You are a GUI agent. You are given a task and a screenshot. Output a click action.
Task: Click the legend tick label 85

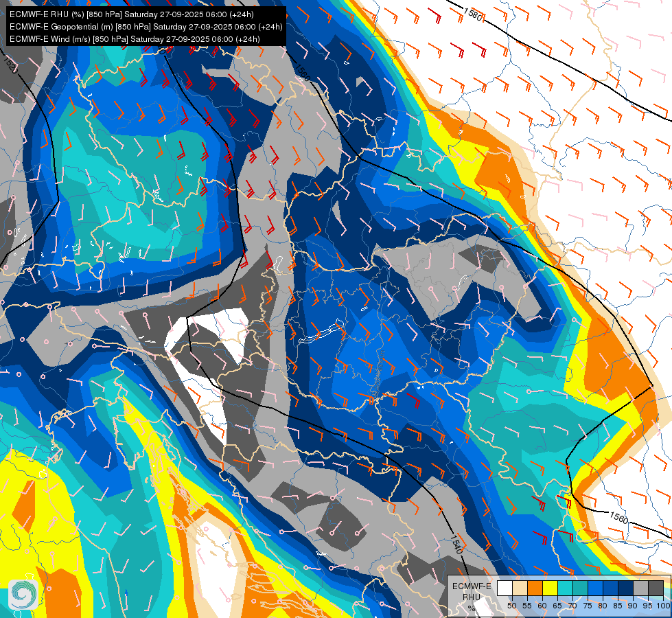(618, 606)
